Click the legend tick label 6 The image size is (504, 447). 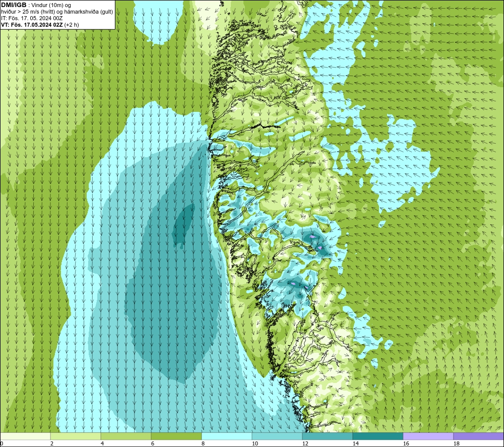153,444
